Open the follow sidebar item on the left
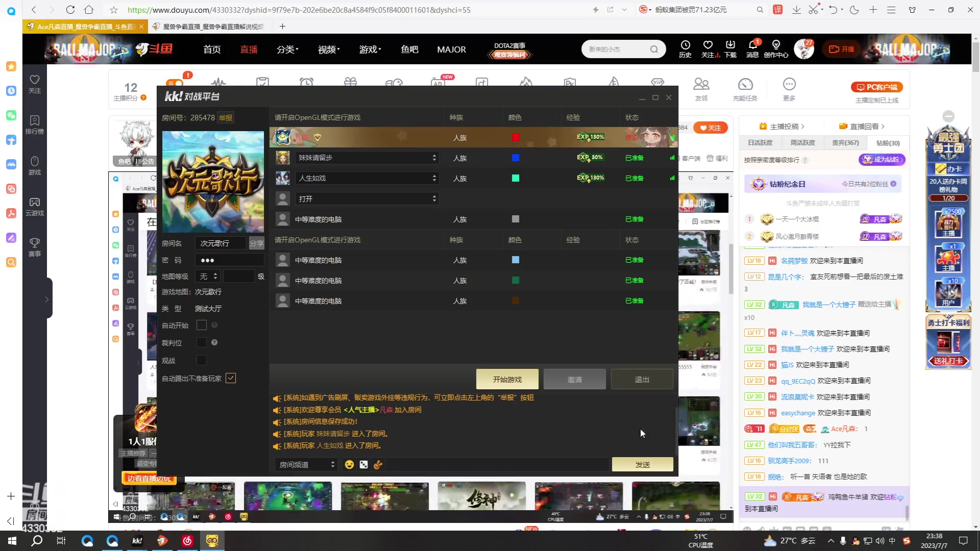 [x=35, y=84]
